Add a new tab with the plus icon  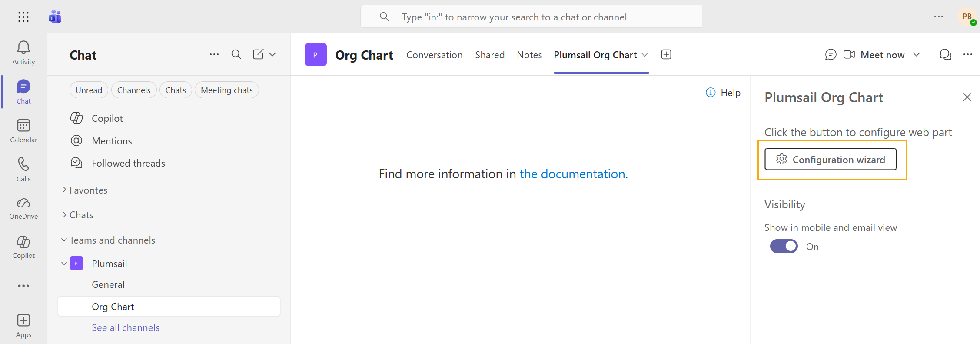(x=666, y=54)
